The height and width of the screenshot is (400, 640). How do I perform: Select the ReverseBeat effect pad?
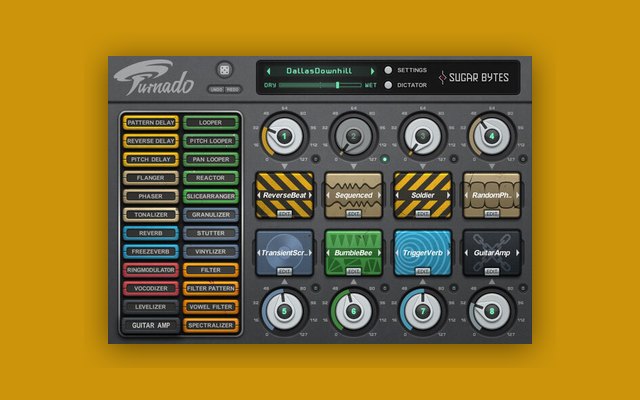click(x=284, y=195)
